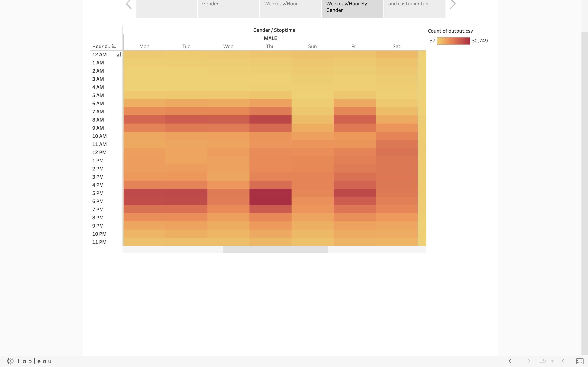
Task: Click the small bar-chart icon next to 12 AM
Action: tap(119, 54)
